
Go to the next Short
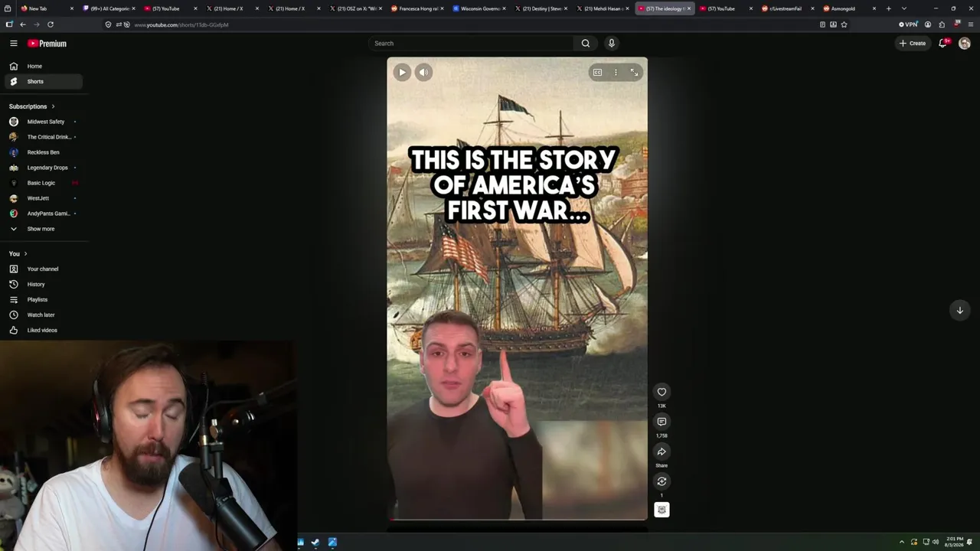point(959,310)
